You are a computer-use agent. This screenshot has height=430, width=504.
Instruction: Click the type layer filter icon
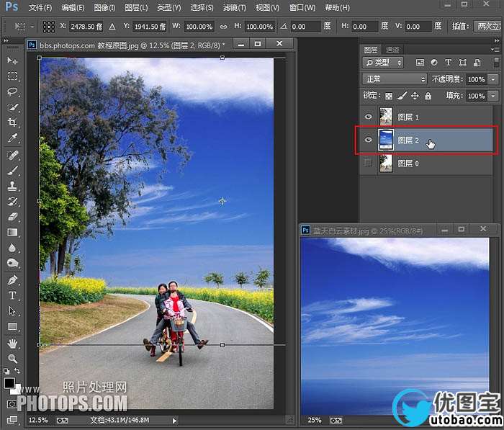[x=448, y=63]
